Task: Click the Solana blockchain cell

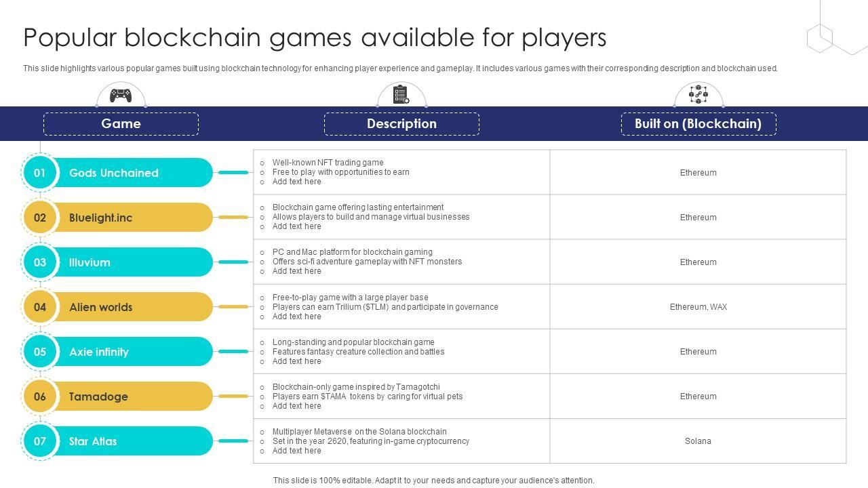Action: [x=698, y=441]
